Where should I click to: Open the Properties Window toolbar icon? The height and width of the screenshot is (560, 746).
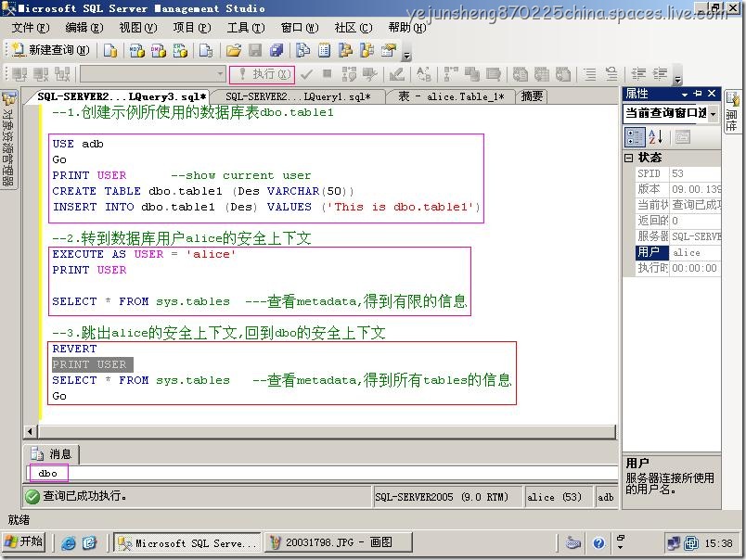pos(389,50)
